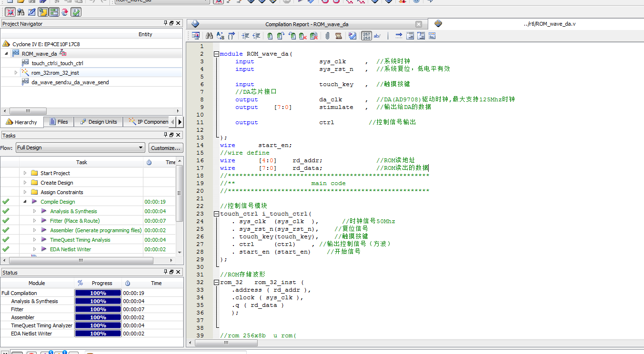Toggle line numbers display (267/268 icon)
Screen dimensions: 644x354
coord(366,36)
